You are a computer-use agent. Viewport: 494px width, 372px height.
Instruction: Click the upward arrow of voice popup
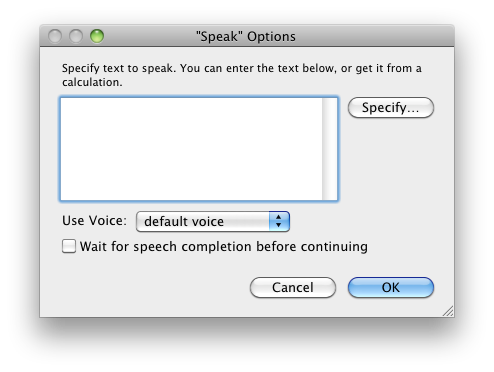(x=279, y=217)
